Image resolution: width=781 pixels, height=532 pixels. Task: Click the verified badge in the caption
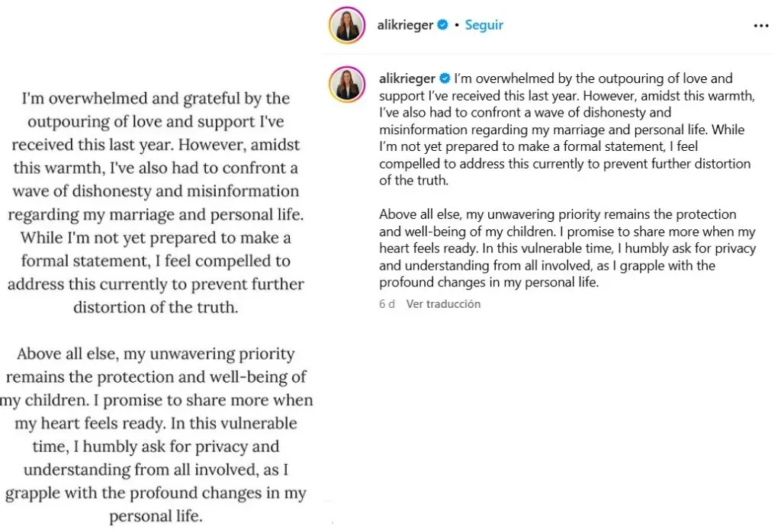click(x=445, y=79)
